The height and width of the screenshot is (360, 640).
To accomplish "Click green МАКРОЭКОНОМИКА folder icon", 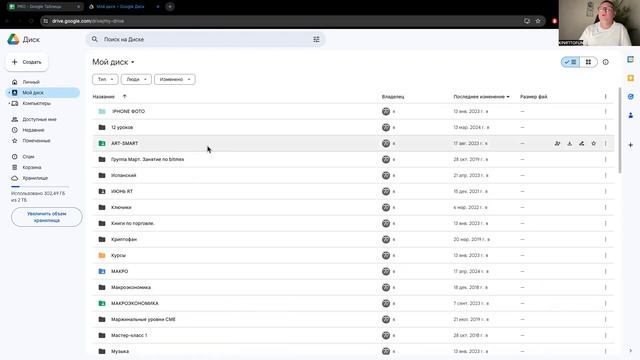I will click(x=102, y=303).
